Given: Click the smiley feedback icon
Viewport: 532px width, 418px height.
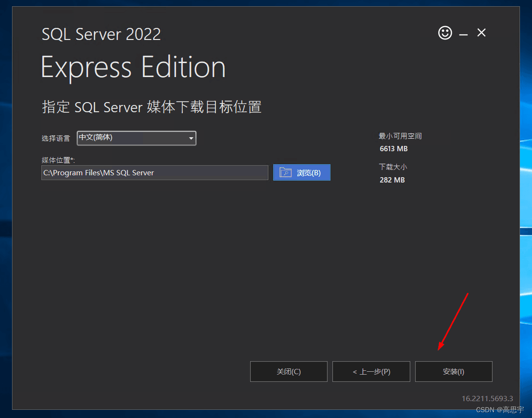Looking at the screenshot, I should coord(445,33).
